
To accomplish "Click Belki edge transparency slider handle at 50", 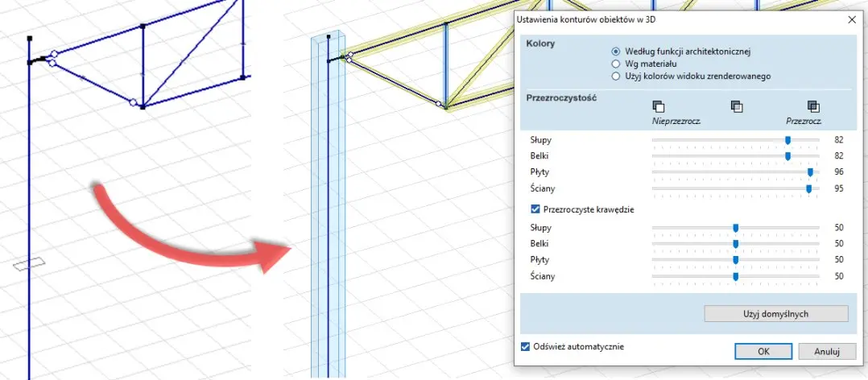I will (735, 244).
